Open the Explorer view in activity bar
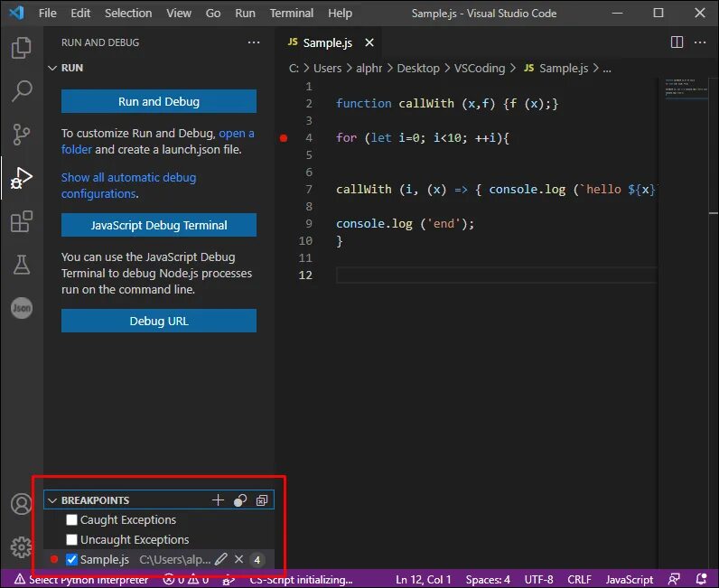Image resolution: width=719 pixels, height=588 pixels. click(x=21, y=48)
